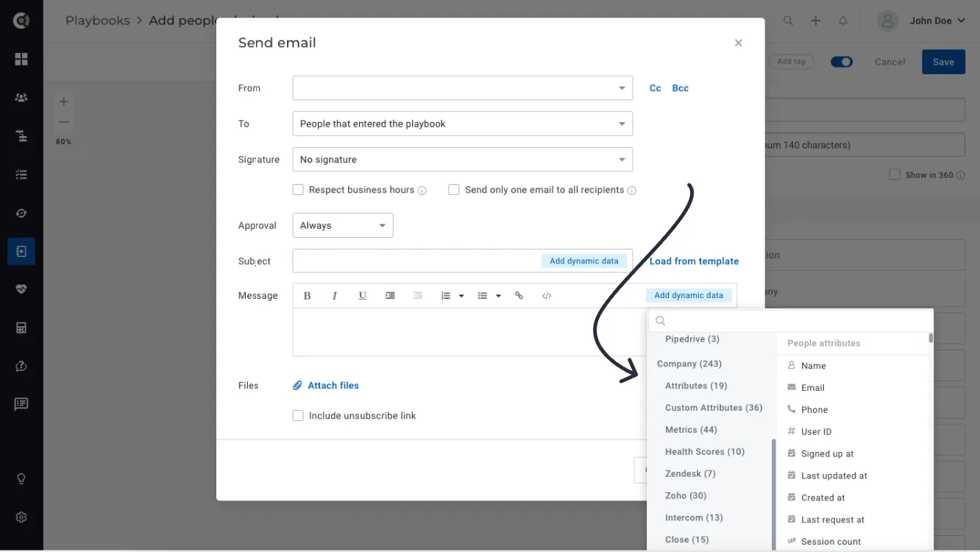
Task: Open the Signature dropdown
Action: (x=462, y=160)
